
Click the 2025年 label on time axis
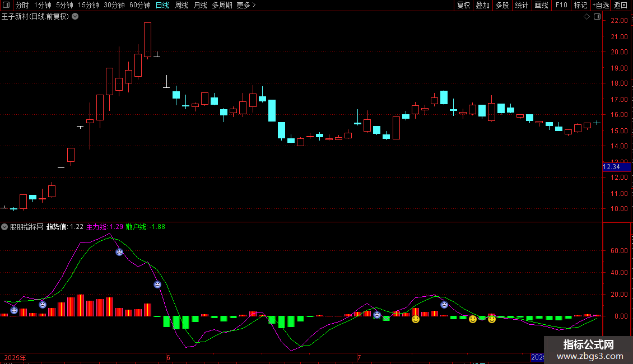[15, 357]
